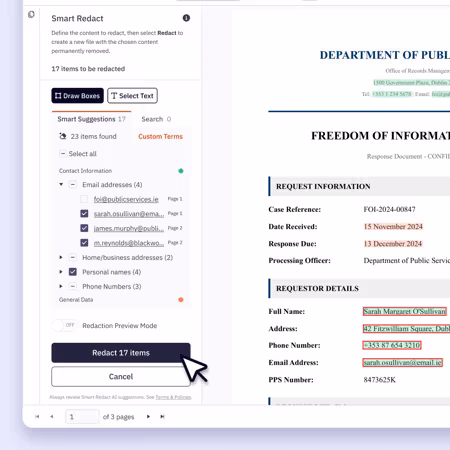This screenshot has height=450, width=450.
Task: Click the highlighted 42 Fitzwilliam Square address
Action: [406, 329]
